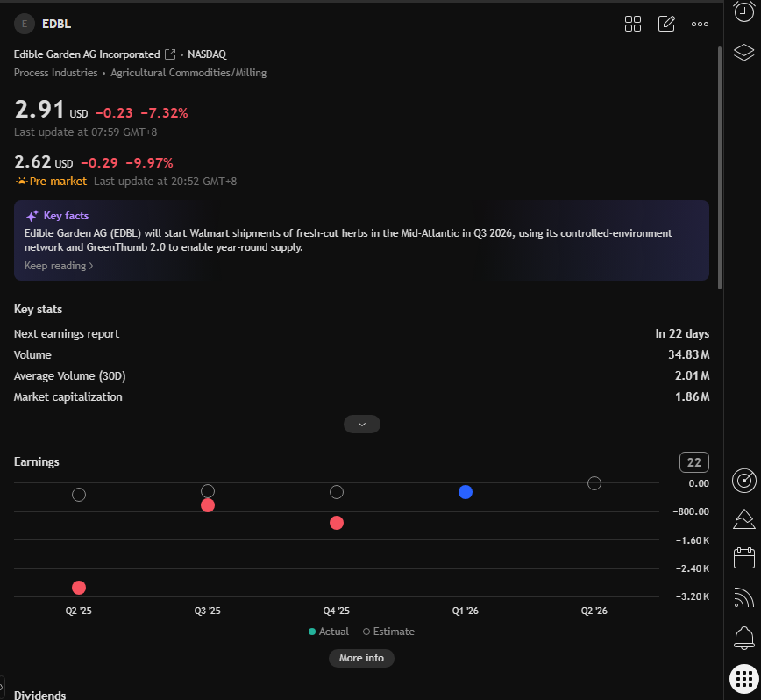
Task: Click the Key facts card text
Action: click(x=348, y=240)
